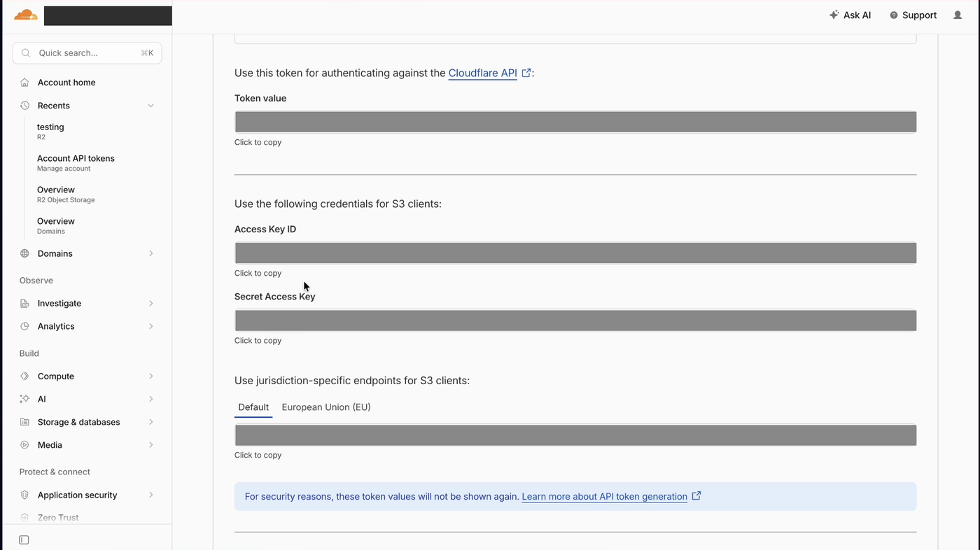Click Click to copy under Token value
980x550 pixels.
click(x=258, y=142)
